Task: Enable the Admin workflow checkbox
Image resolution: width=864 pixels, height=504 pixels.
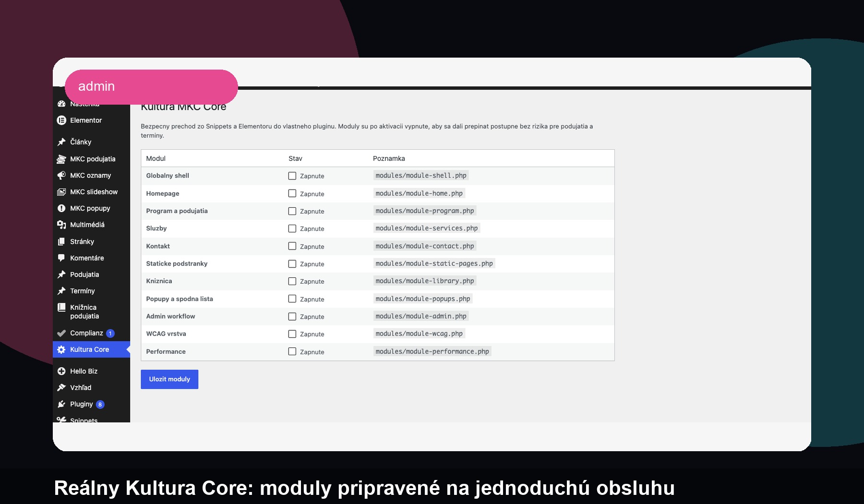Action: pos(292,316)
